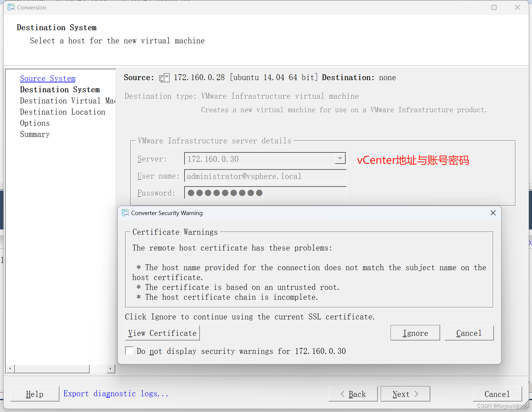Close the Converter Security Warning dialog
The height and width of the screenshot is (412, 532).
coord(493,213)
